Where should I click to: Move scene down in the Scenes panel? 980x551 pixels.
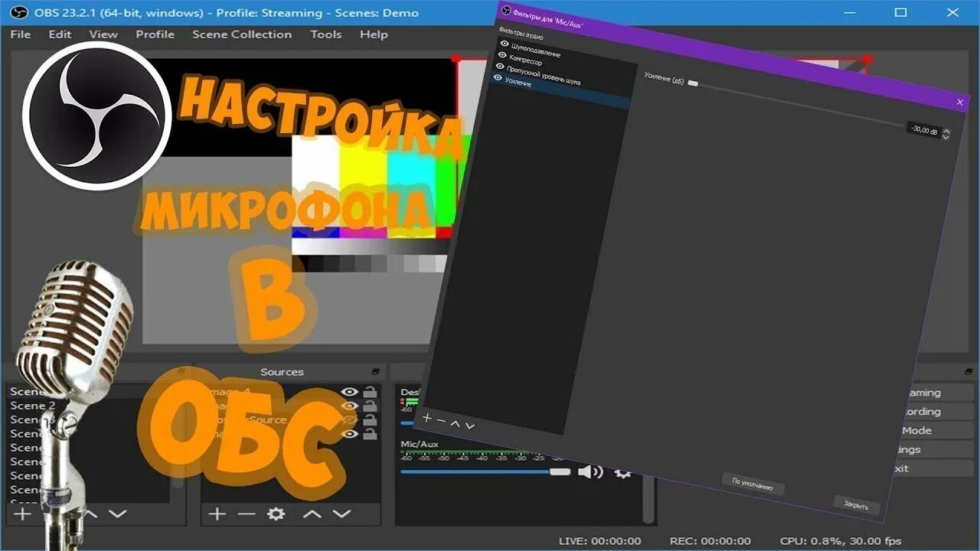(117, 514)
